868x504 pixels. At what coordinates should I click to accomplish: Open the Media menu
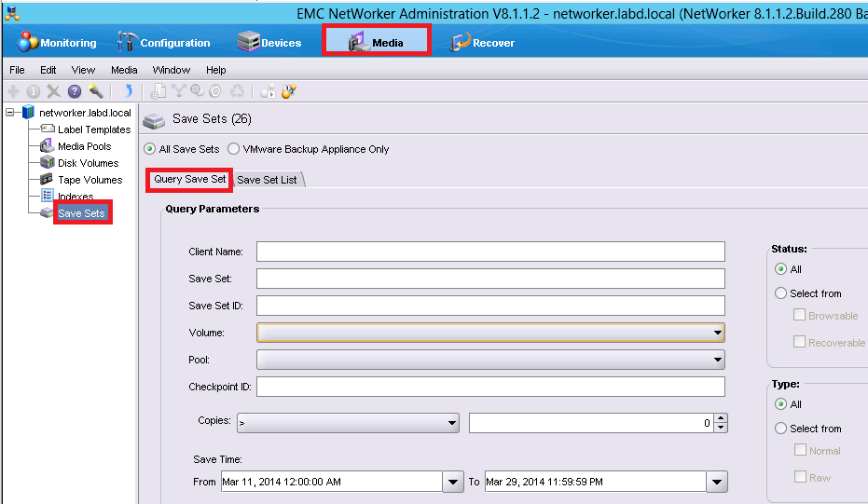pos(124,70)
